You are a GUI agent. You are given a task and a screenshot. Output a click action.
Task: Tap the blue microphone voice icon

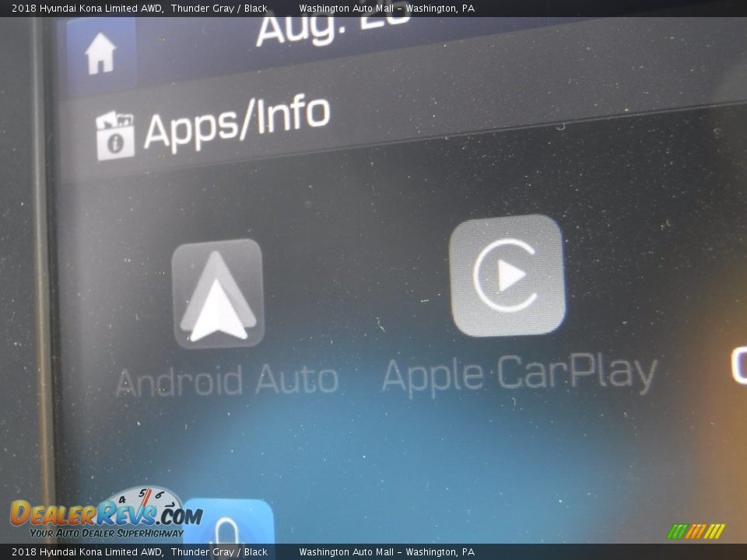228,521
